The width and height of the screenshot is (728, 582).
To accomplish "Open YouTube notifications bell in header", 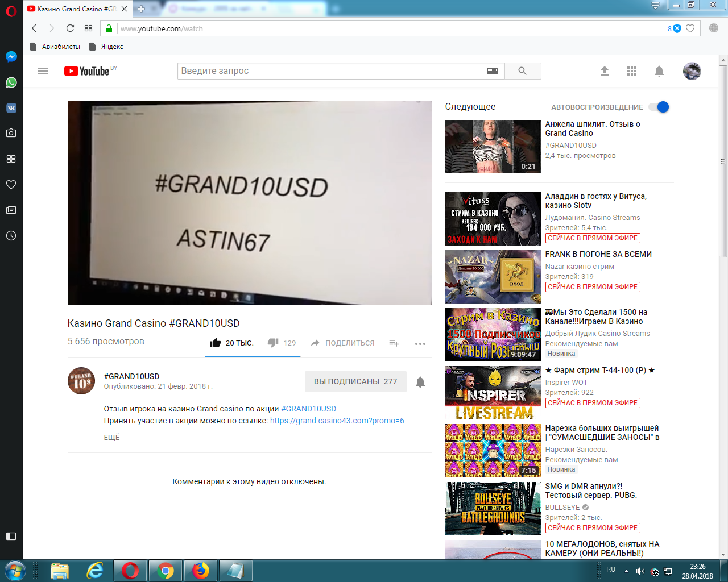I will [x=659, y=71].
